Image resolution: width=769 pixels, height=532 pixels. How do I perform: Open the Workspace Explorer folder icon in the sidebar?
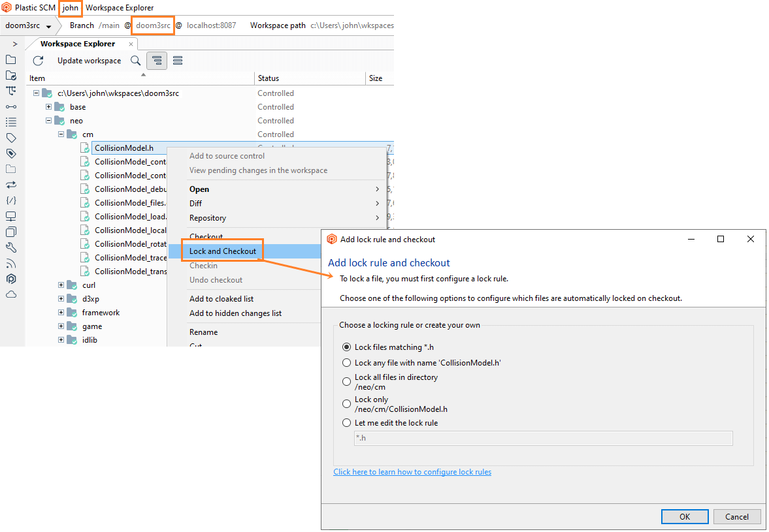pyautogui.click(x=11, y=60)
